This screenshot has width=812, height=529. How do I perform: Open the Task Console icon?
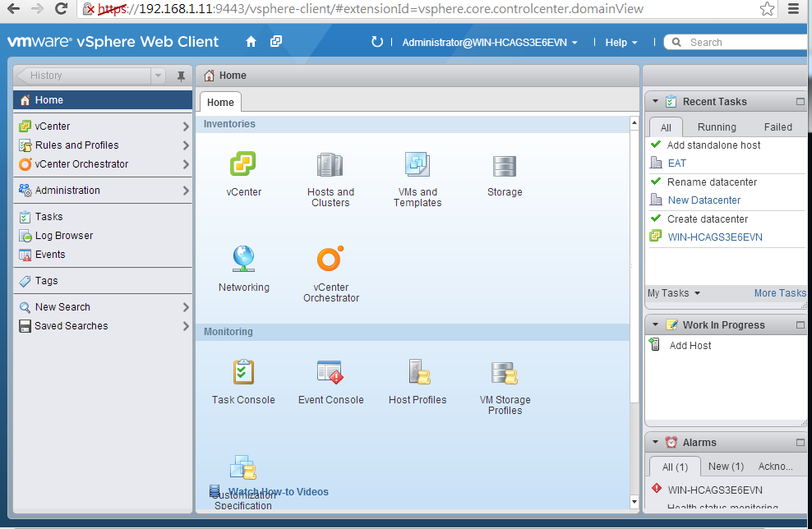pos(243,372)
